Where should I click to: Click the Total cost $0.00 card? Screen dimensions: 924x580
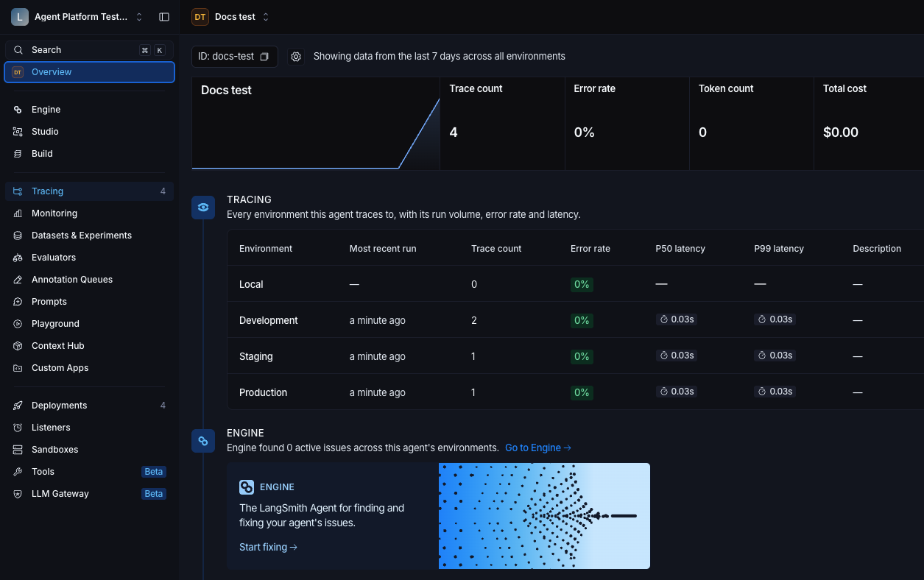tap(869, 124)
